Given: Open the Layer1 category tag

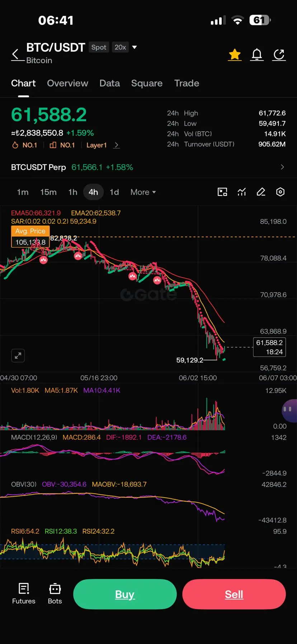Looking at the screenshot, I should (96, 145).
